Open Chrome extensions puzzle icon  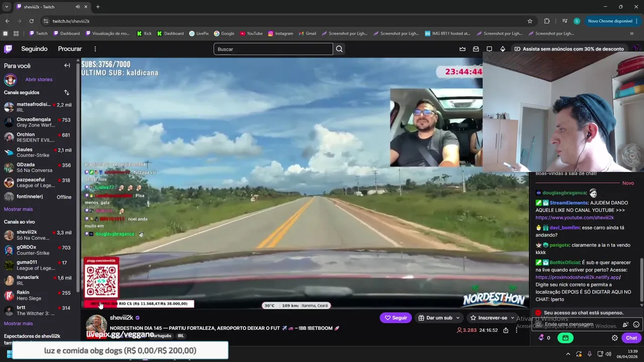coord(547,21)
